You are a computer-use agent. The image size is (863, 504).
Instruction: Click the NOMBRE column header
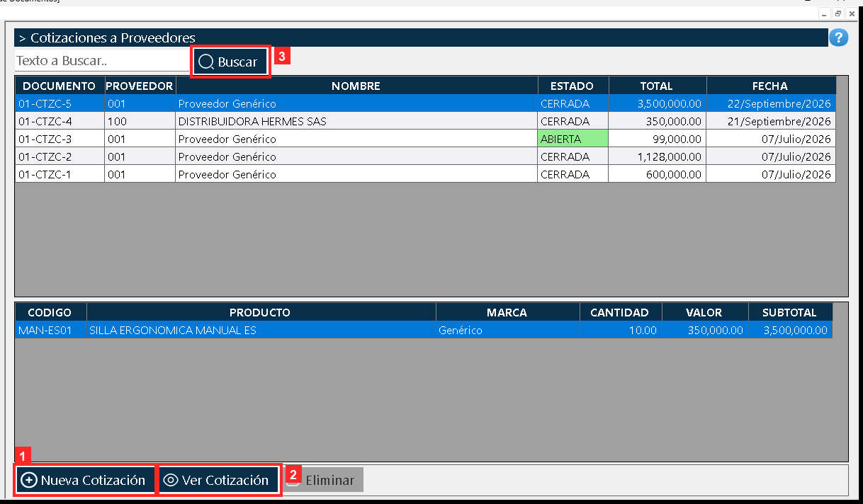[356, 86]
